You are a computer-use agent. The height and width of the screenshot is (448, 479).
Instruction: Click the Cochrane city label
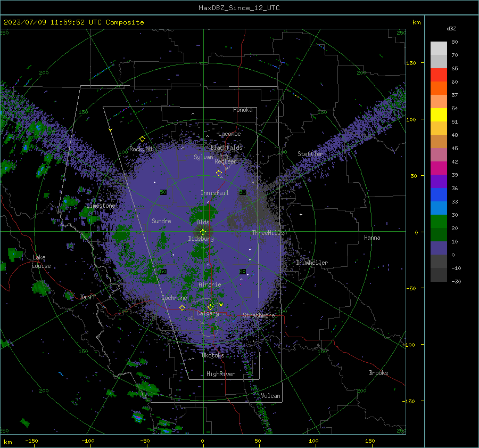(174, 298)
